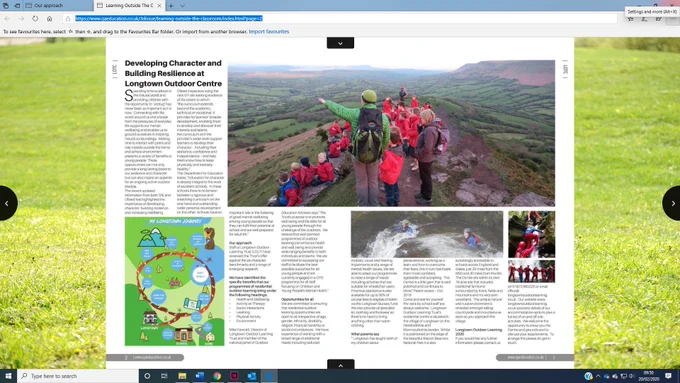The image size is (680, 383).
Task: Click the Developing Character article headline
Action: tap(173, 73)
